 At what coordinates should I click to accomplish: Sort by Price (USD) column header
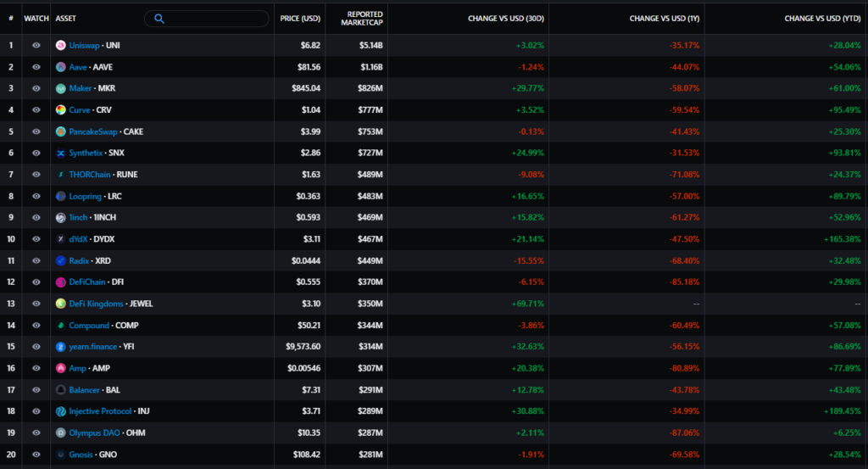point(300,19)
